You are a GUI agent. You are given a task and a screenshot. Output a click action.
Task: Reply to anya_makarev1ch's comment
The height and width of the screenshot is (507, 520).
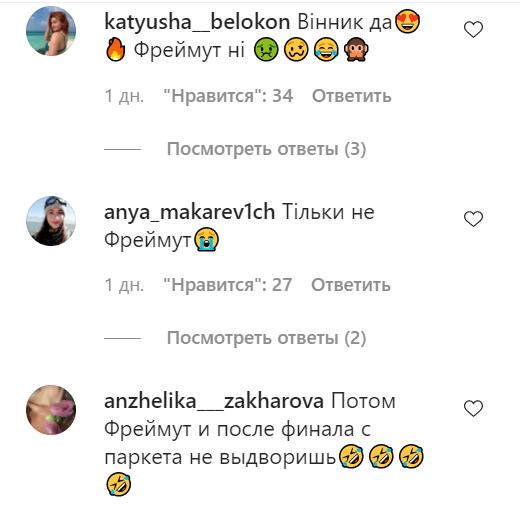pyautogui.click(x=351, y=285)
